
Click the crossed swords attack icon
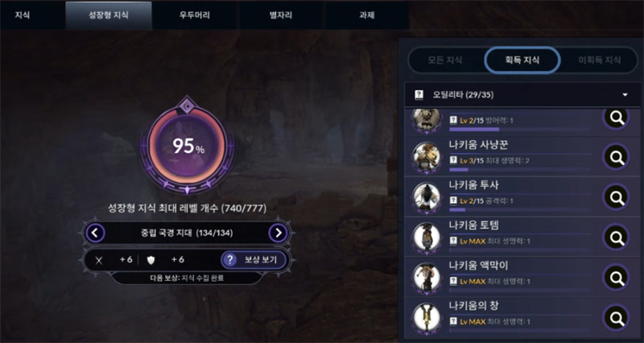click(98, 260)
